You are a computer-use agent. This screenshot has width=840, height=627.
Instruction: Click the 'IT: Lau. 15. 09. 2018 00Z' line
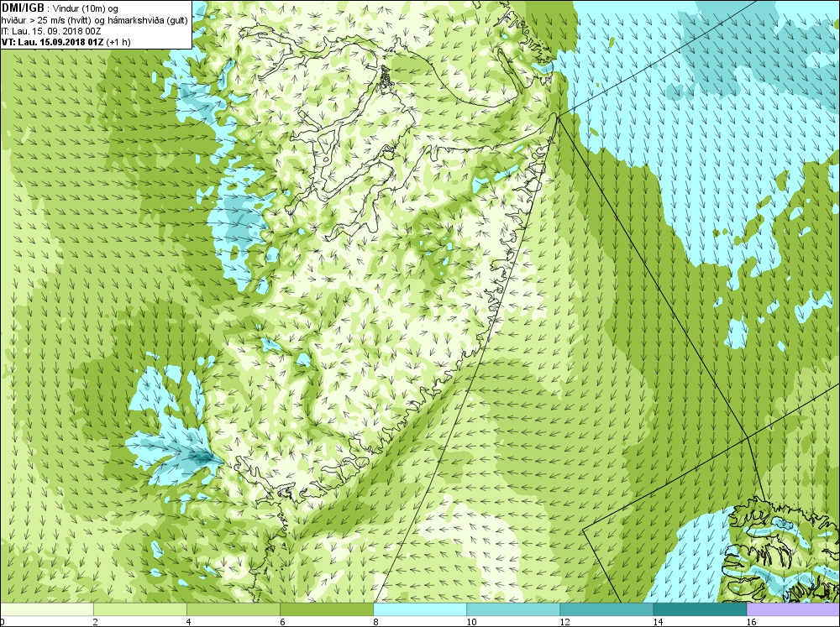[x=51, y=31]
